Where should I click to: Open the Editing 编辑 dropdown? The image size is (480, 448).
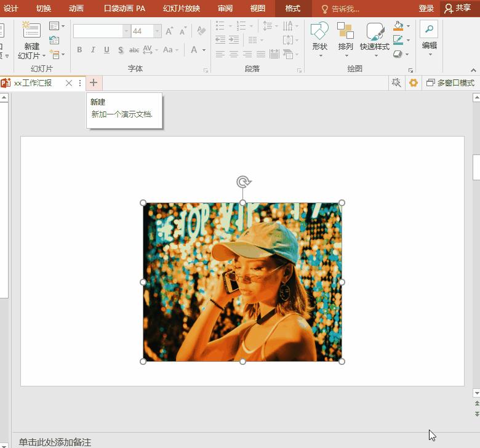[429, 38]
